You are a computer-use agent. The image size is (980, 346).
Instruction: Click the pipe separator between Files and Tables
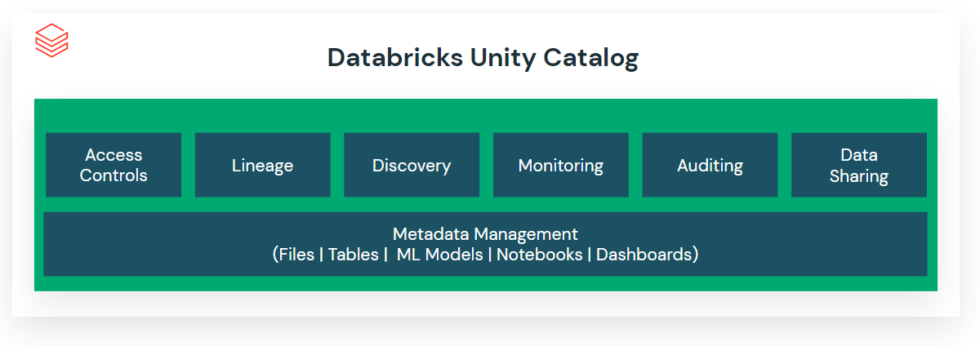click(x=322, y=255)
